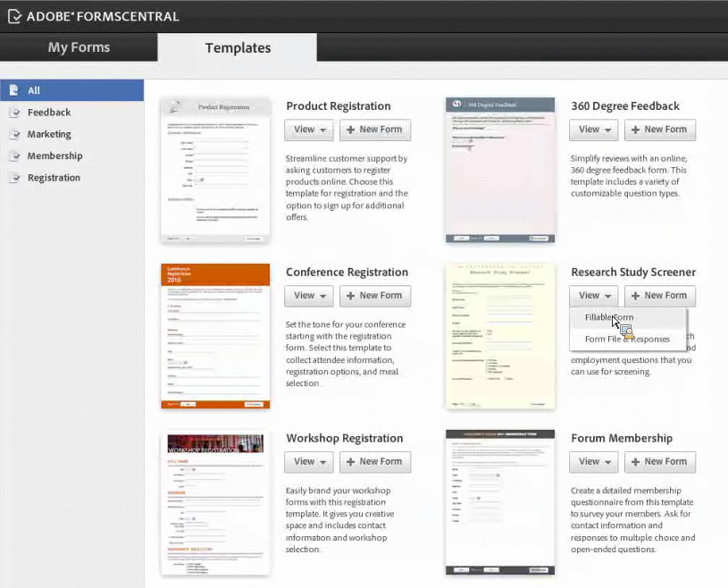The width and height of the screenshot is (728, 588).
Task: Open the 360 Degree Feedback thumbnail
Action: click(500, 170)
